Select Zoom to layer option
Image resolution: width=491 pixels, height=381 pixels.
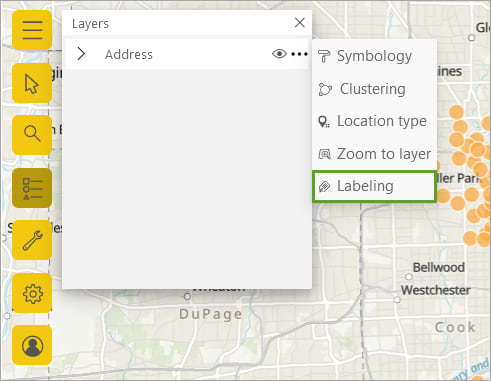pos(374,154)
